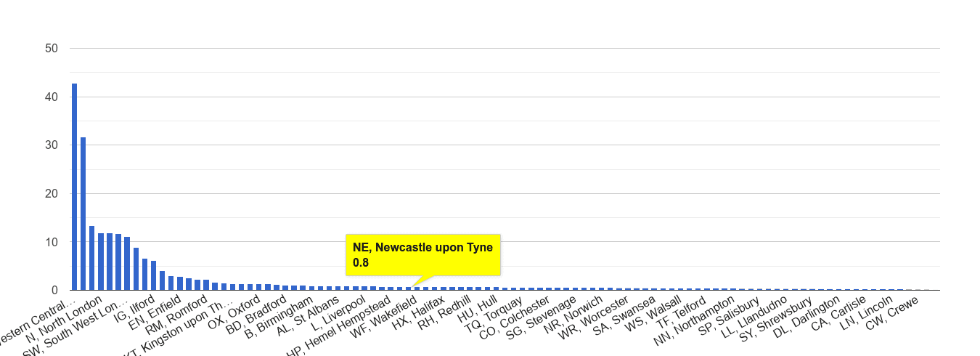Click the 'N, North London' axis label
This screenshot has height=356, width=980.
(x=62, y=318)
